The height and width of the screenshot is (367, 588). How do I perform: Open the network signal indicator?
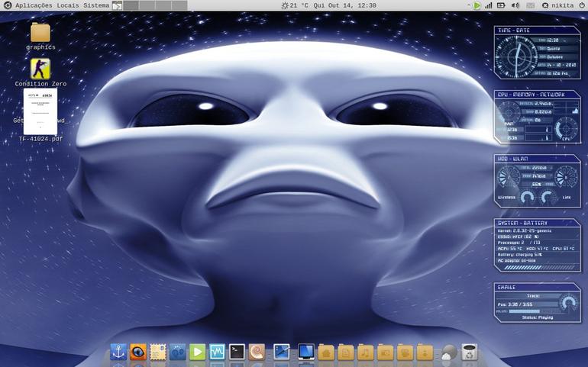click(x=488, y=5)
